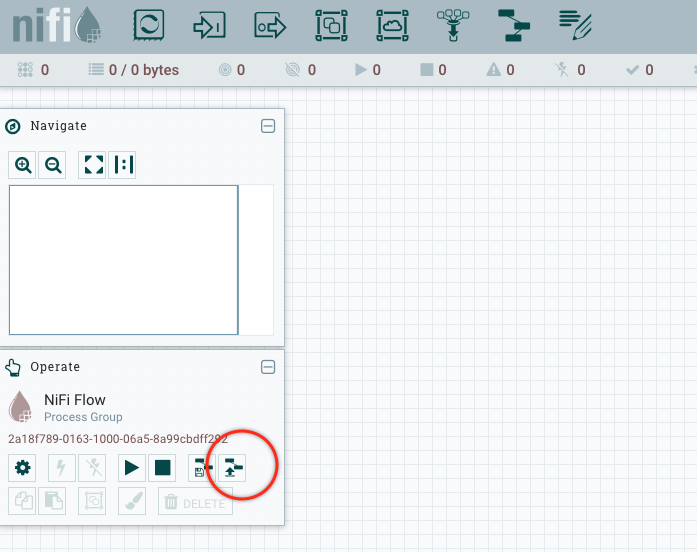Zoom in on the canvas
Screen dimensions: 697x552
coord(22,165)
